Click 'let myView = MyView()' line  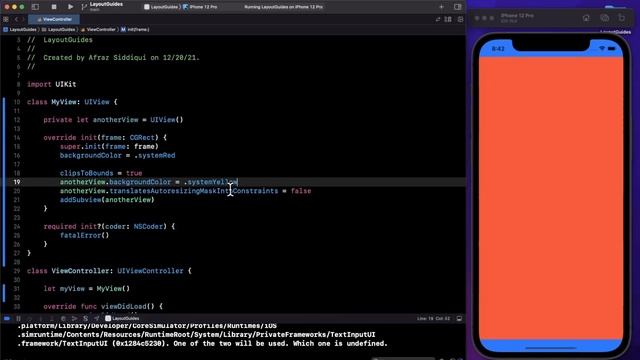(x=87, y=289)
